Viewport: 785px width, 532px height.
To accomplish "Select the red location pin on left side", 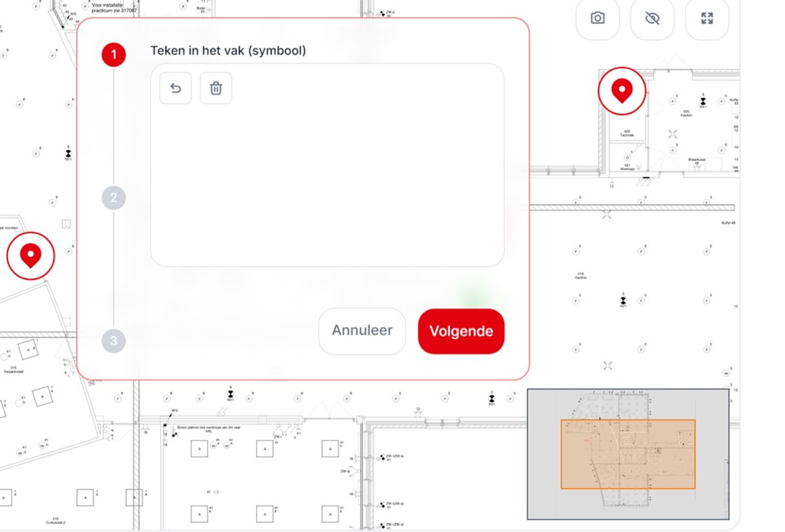I will (31, 256).
